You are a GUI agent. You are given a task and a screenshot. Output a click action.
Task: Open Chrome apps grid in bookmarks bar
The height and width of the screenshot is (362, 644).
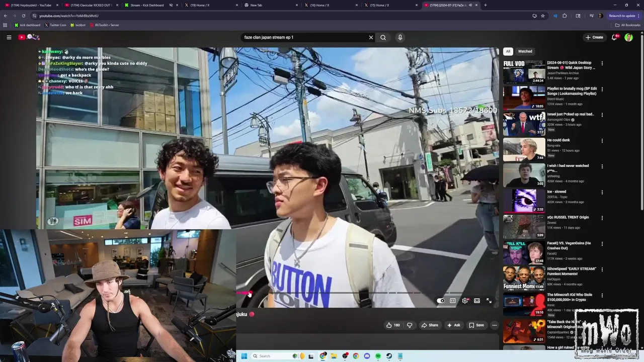5,25
